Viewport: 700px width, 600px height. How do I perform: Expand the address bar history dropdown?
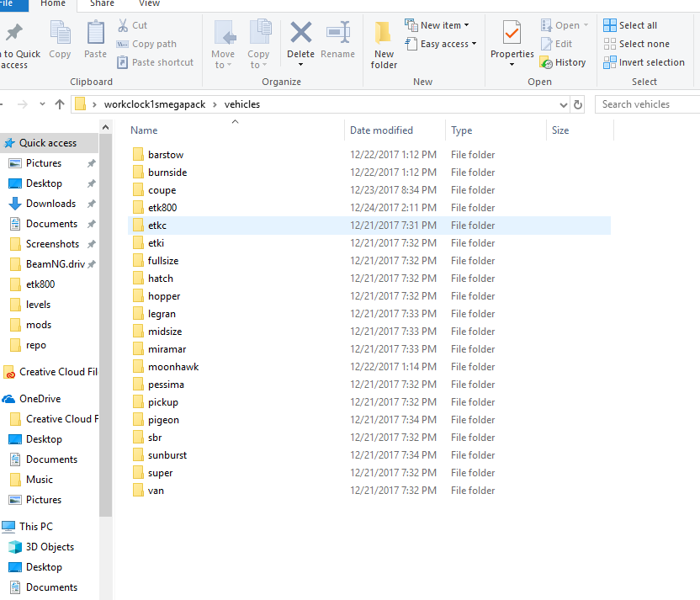tap(564, 104)
